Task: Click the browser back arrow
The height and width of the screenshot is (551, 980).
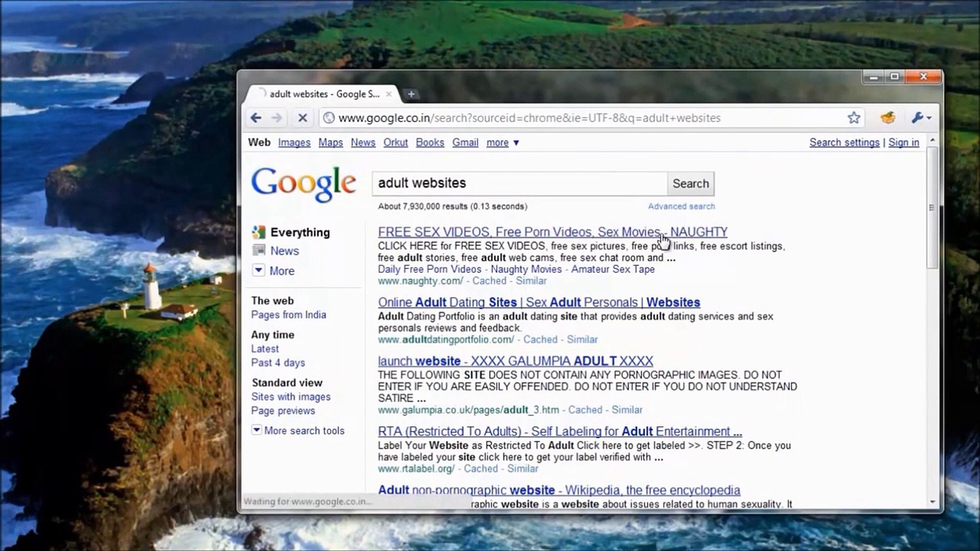Action: tap(256, 118)
